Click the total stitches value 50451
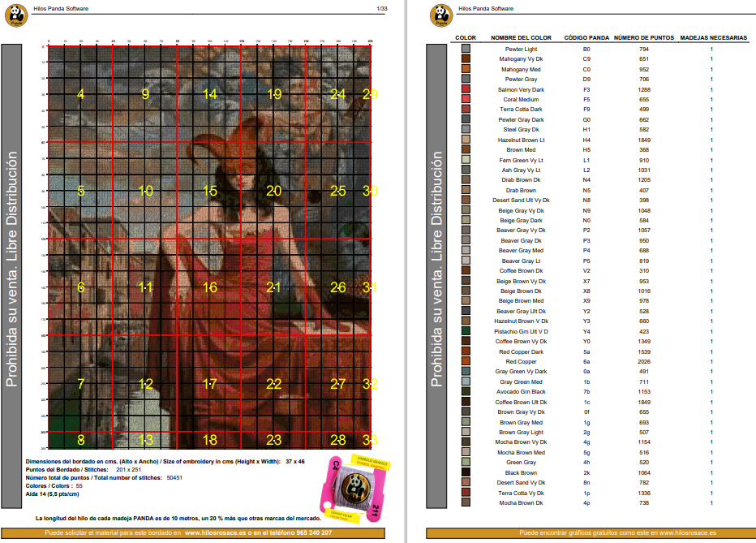Image resolution: width=756 pixels, height=543 pixels. tap(174, 478)
